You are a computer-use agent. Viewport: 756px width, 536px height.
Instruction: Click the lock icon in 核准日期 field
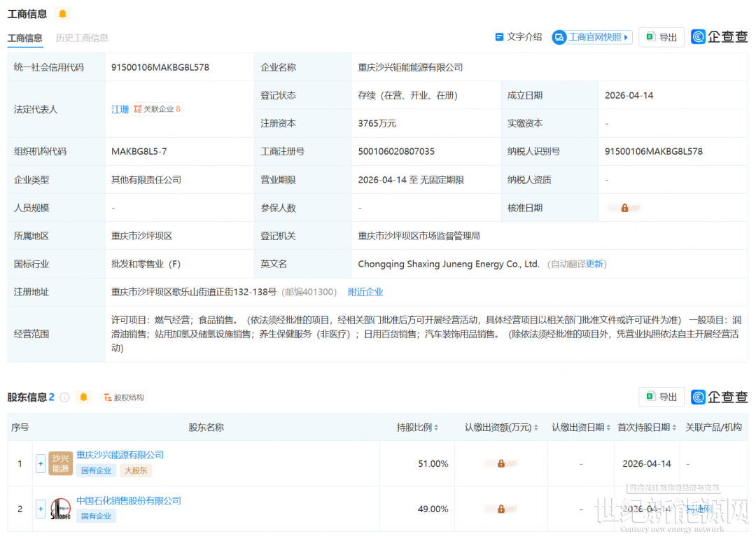(624, 208)
